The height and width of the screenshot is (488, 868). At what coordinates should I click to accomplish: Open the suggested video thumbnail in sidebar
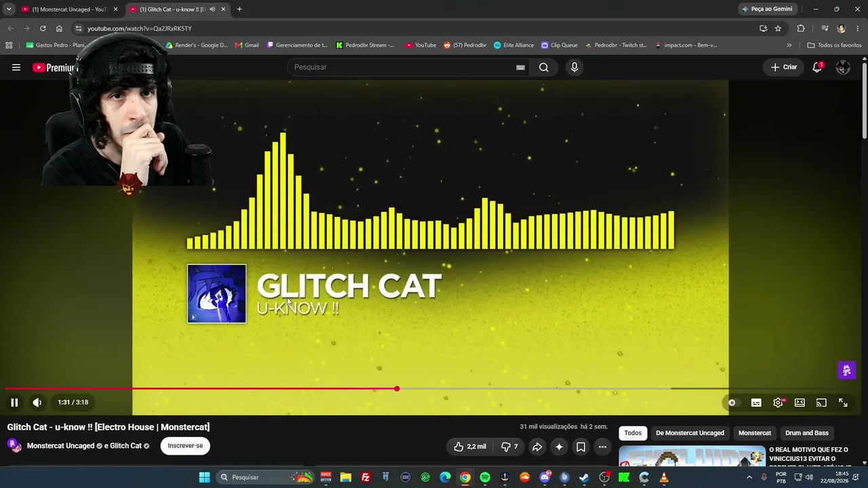[692, 456]
